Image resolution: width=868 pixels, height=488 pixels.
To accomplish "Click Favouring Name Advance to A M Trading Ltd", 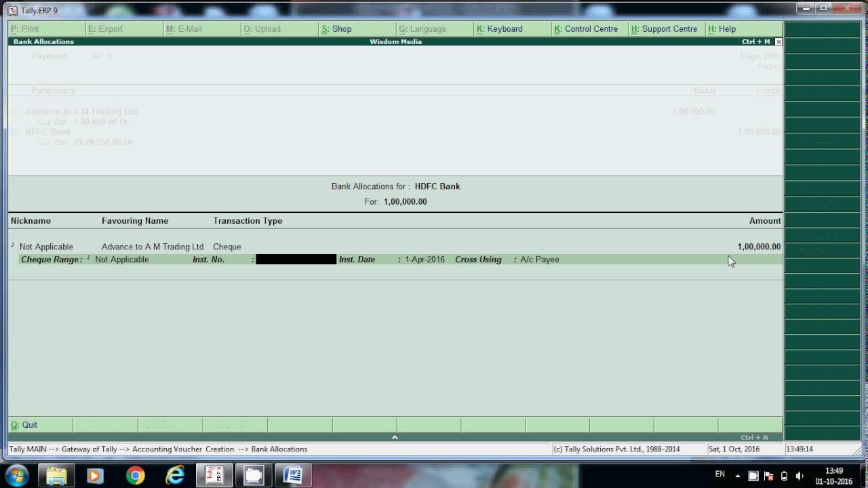I will point(153,247).
